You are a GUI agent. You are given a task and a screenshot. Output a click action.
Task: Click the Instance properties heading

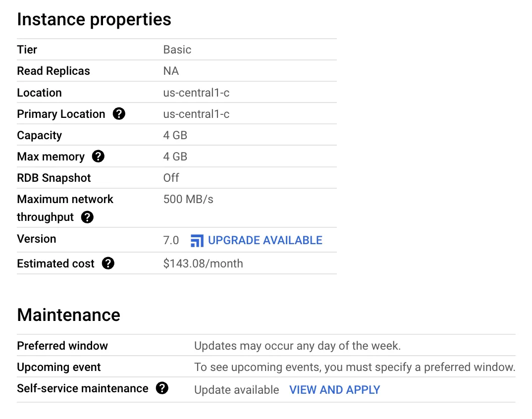[x=94, y=19]
